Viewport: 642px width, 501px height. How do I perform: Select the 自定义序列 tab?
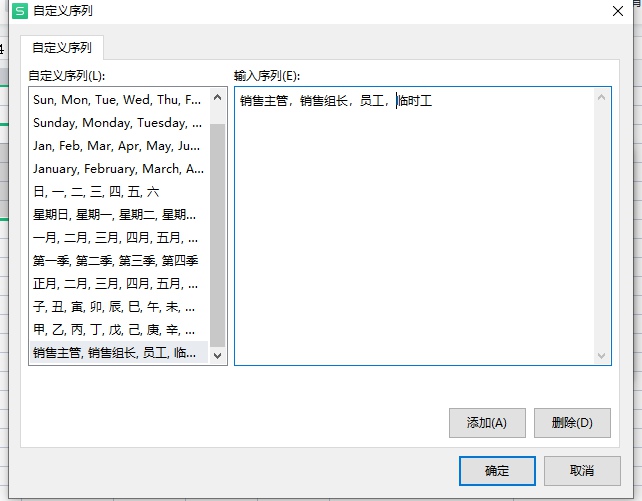point(62,47)
